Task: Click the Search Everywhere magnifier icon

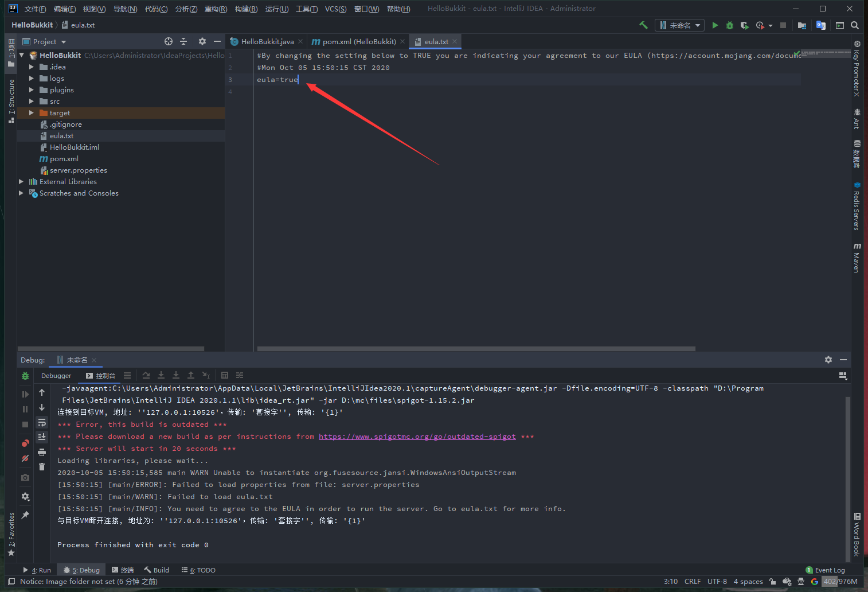Action: (x=855, y=25)
